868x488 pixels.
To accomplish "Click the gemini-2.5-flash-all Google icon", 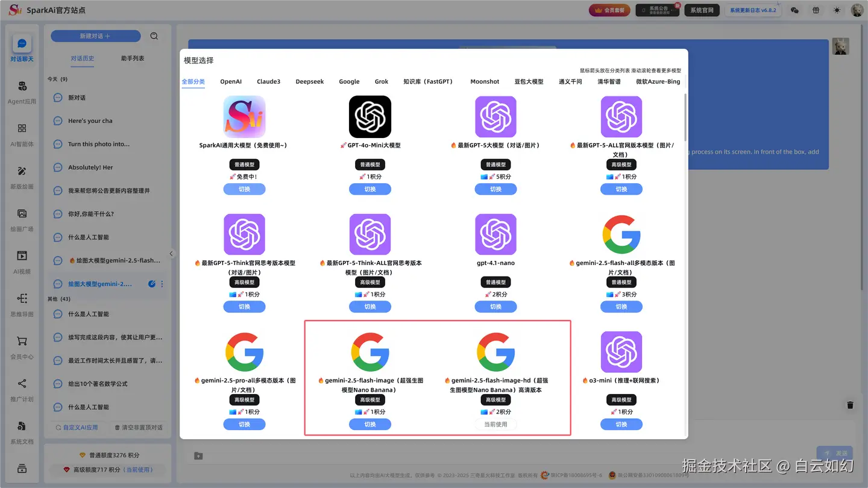I will click(x=621, y=234).
